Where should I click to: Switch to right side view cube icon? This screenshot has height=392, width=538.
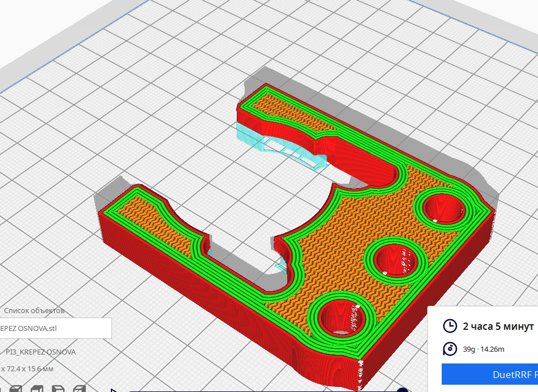[x=79, y=389]
